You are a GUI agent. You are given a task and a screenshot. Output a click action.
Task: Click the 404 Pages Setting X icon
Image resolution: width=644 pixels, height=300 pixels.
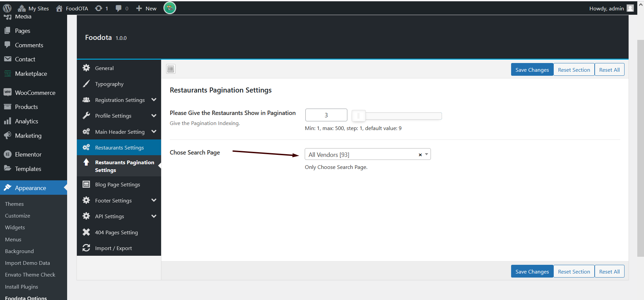86,232
